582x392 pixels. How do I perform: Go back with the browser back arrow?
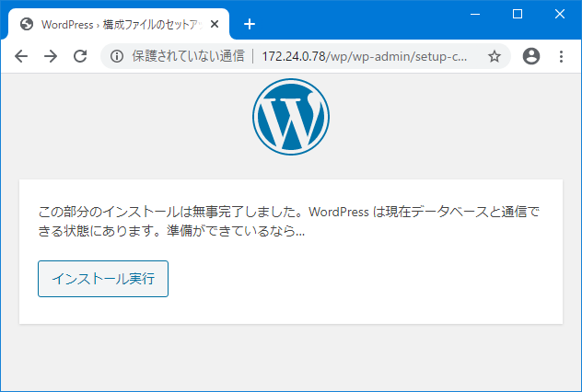(x=21, y=56)
